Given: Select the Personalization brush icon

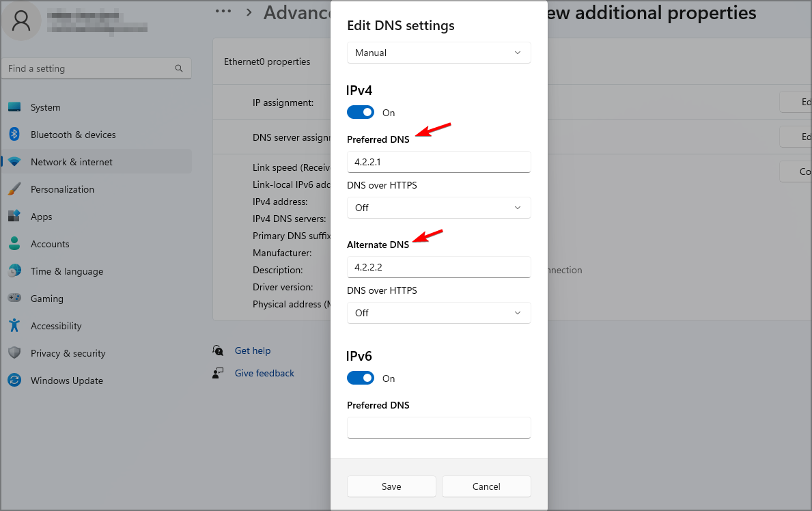Looking at the screenshot, I should [16, 189].
